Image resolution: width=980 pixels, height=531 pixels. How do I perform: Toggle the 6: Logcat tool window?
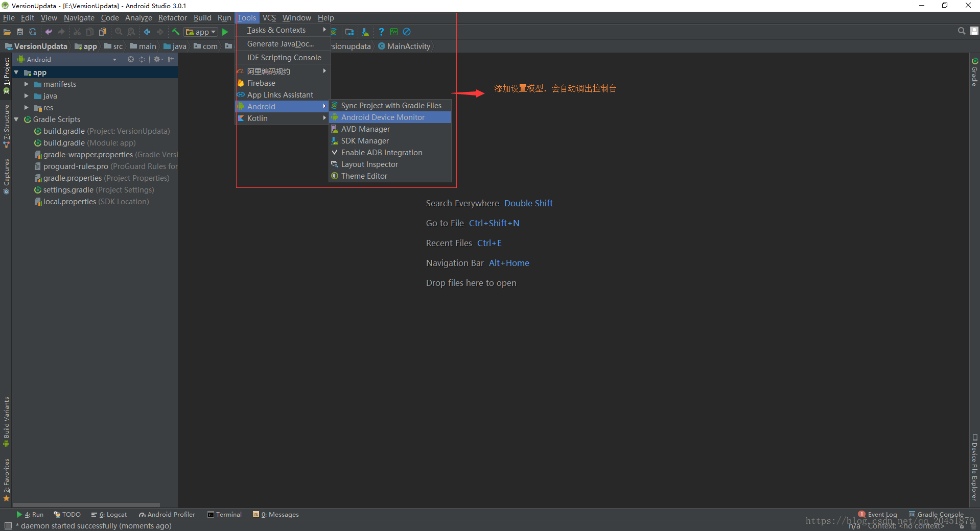coord(109,515)
